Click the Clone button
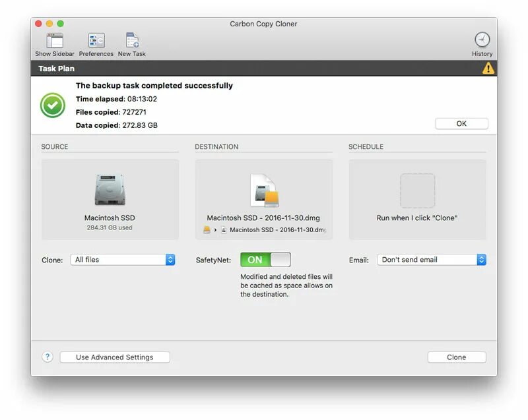Viewport: 528px width, 420px height. click(457, 357)
